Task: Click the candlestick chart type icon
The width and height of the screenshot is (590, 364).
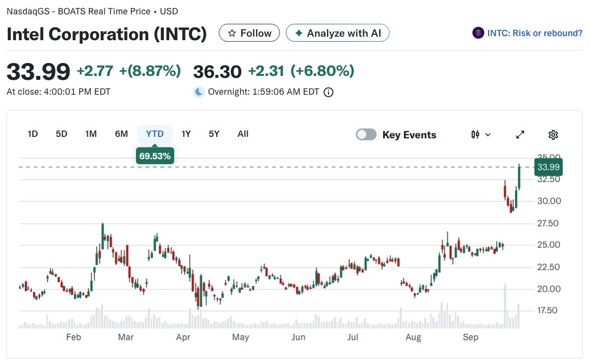Action: pos(475,134)
